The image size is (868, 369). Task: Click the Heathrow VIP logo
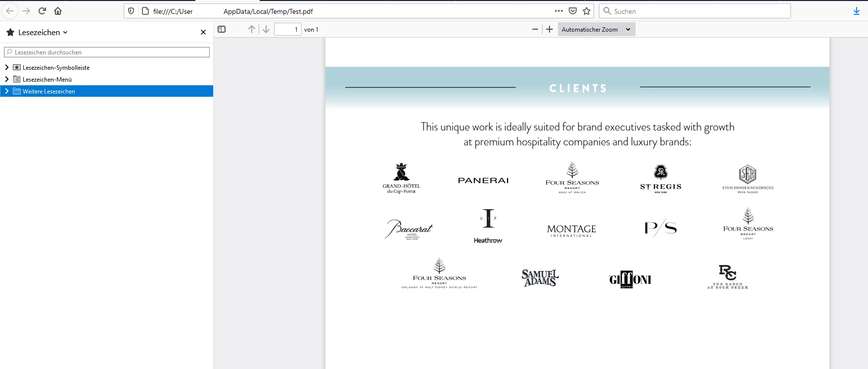coord(488,226)
